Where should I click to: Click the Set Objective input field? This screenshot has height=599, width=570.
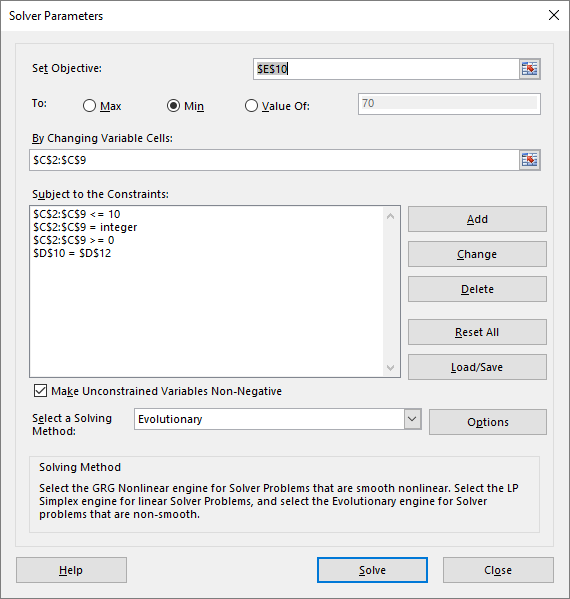[386, 69]
